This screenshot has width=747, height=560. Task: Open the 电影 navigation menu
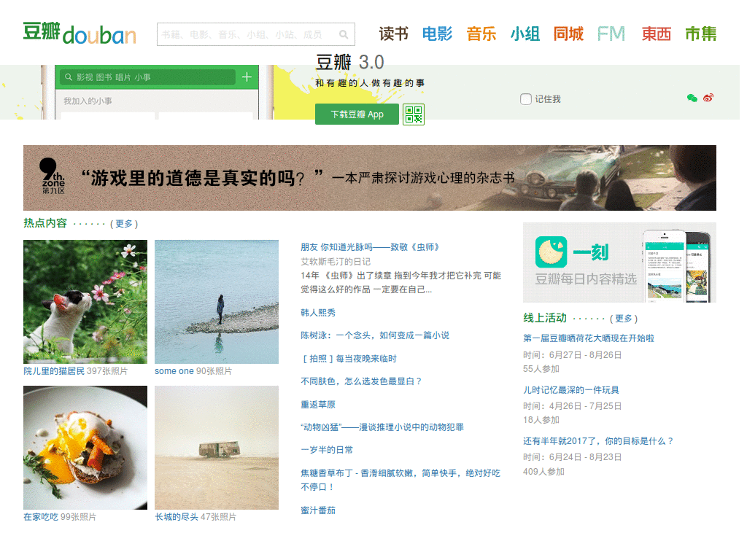(437, 34)
